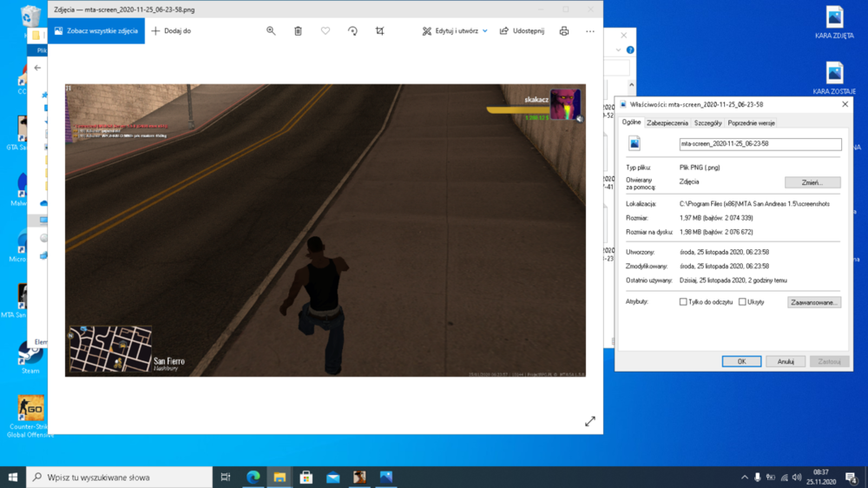Viewport: 868px width, 488px height.
Task: Show hidden system tray icons chevron
Action: [745, 477]
